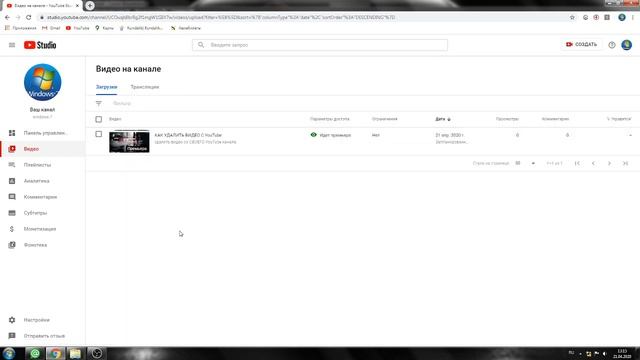The width and height of the screenshot is (640, 360).
Task: Go to the last page of results
Action: pos(625,163)
